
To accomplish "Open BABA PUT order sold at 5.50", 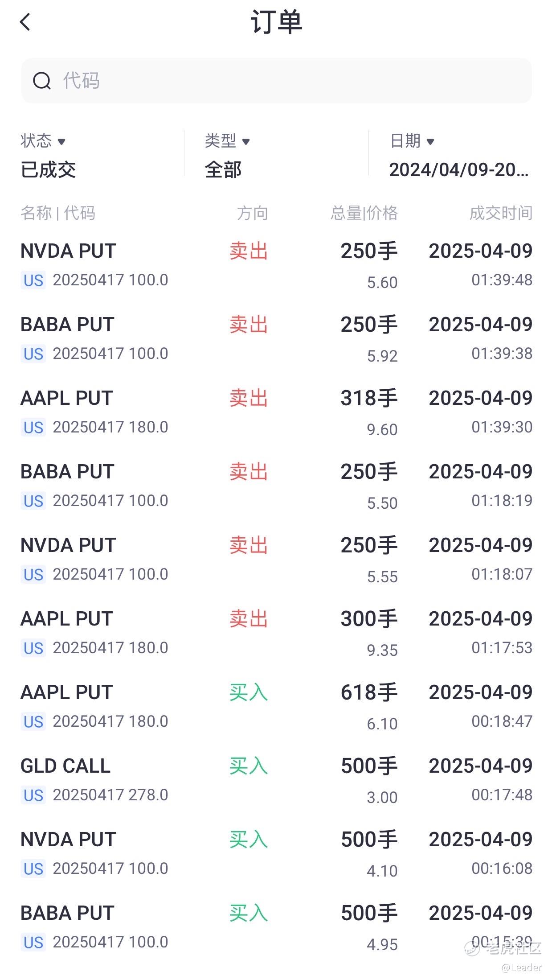I will [x=276, y=486].
